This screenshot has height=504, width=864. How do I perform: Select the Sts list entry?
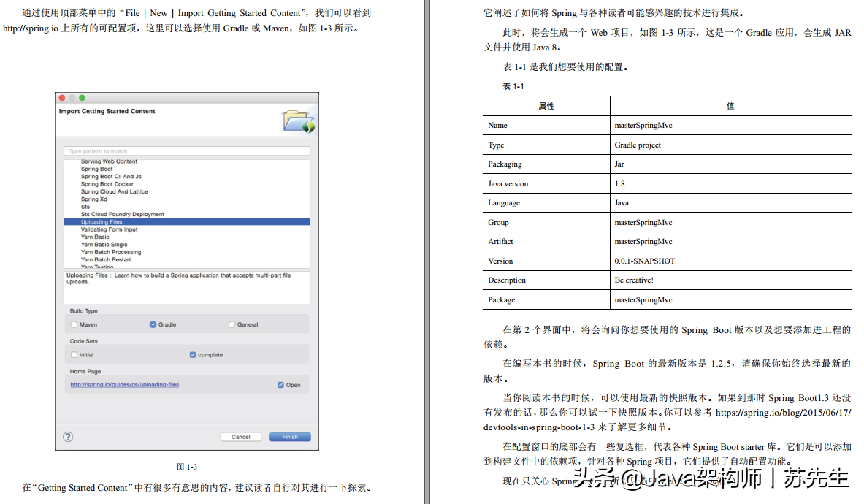85,207
